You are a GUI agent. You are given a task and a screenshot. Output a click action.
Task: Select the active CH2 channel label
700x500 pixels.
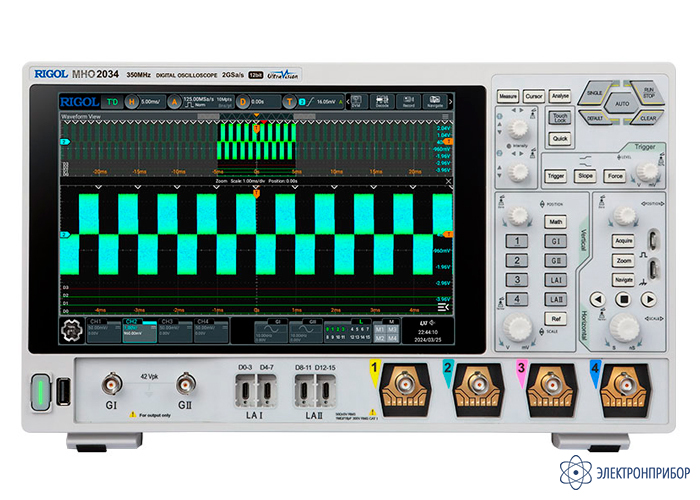(139, 331)
